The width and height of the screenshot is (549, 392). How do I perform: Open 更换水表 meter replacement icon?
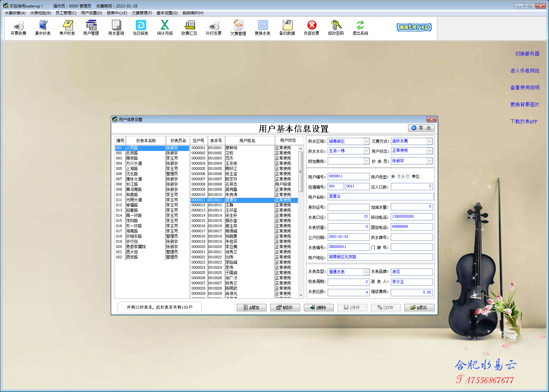pyautogui.click(x=262, y=28)
